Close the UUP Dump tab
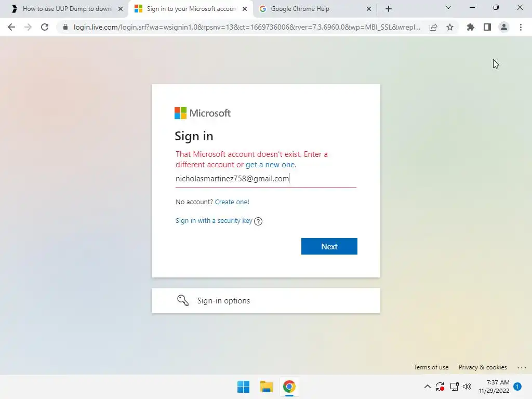 point(121,9)
